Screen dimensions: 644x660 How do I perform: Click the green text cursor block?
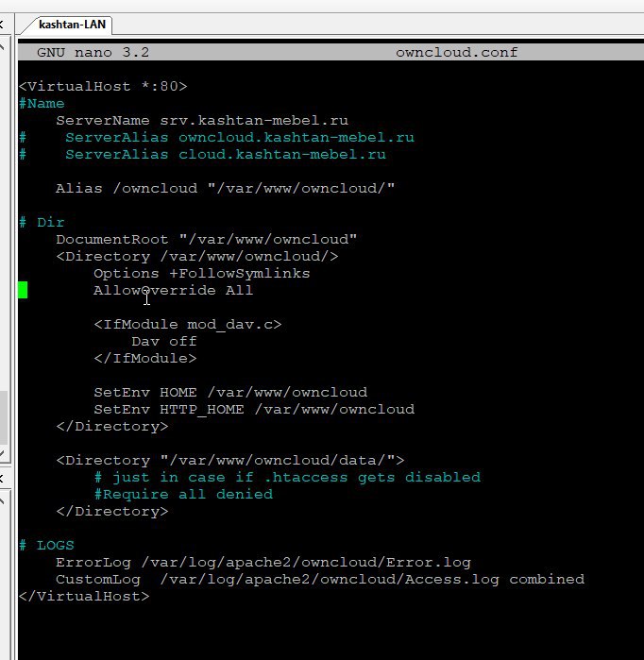[23, 290]
